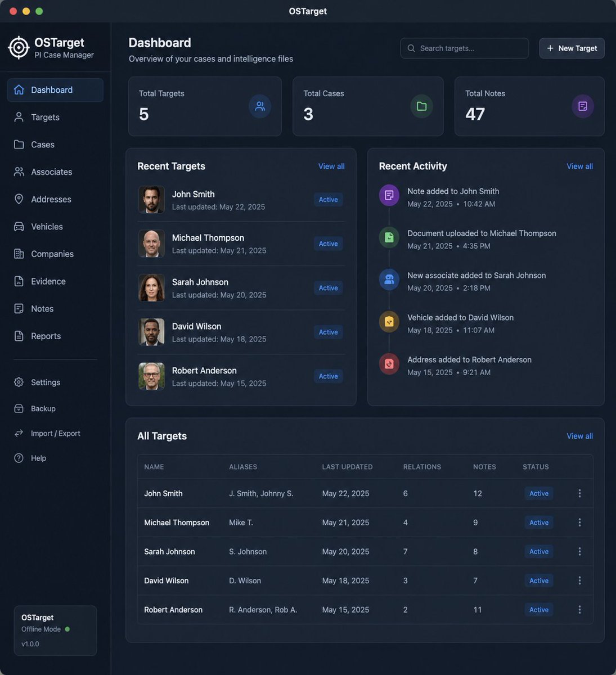Click the STATUS column header
616x675 pixels.
pyautogui.click(x=536, y=467)
